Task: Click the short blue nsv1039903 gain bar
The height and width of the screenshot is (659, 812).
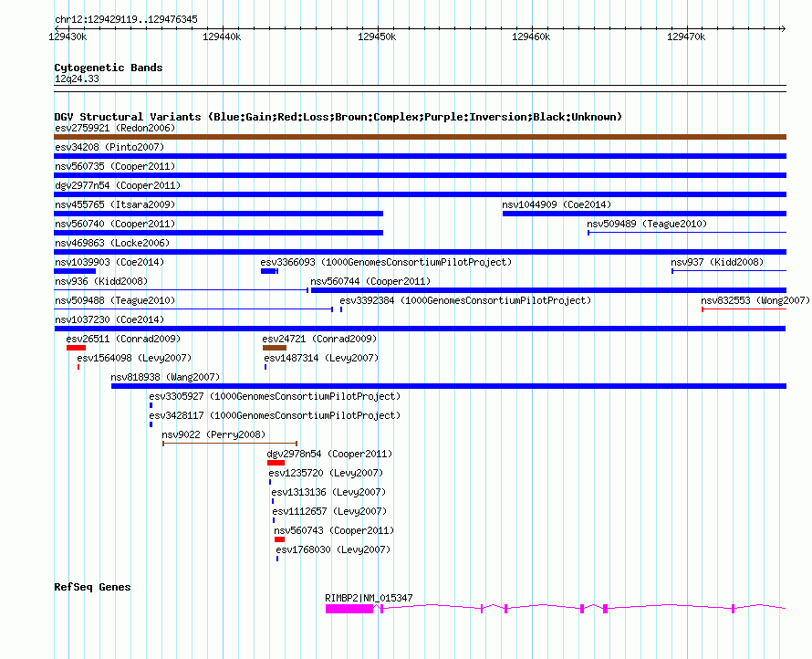Action: pyautogui.click(x=75, y=271)
